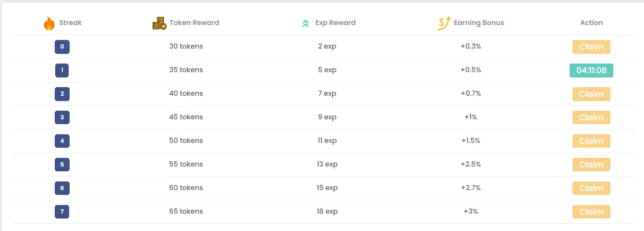Click the '13 exp' value
This screenshot has height=231, width=644.
(327, 165)
